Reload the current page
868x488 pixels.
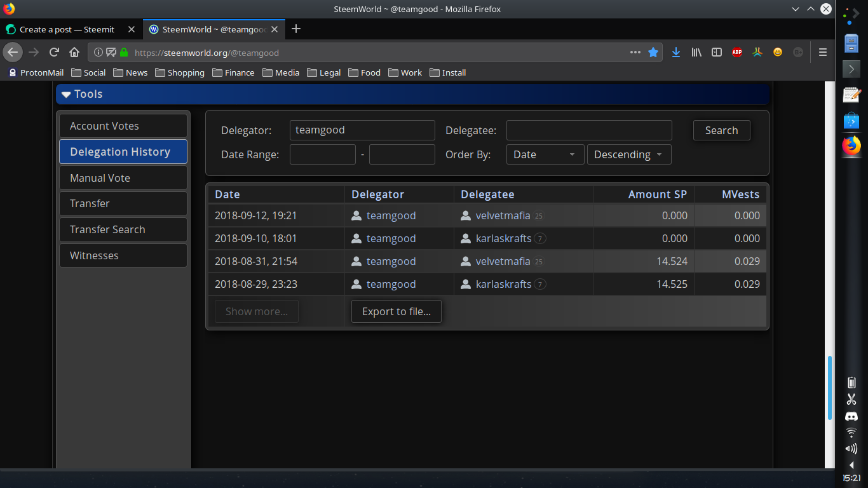54,52
